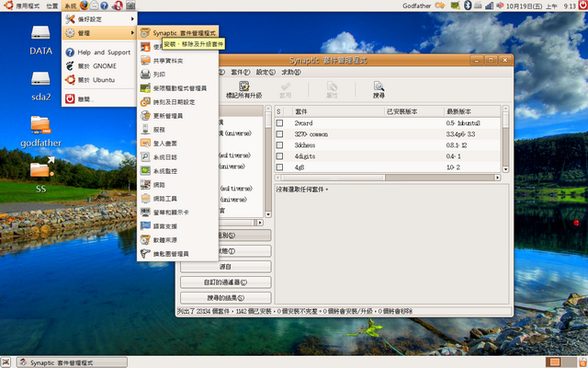This screenshot has width=588, height=368.
Task: Click 搜尋 Search icon in Synaptic toolbar
Action: (379, 90)
